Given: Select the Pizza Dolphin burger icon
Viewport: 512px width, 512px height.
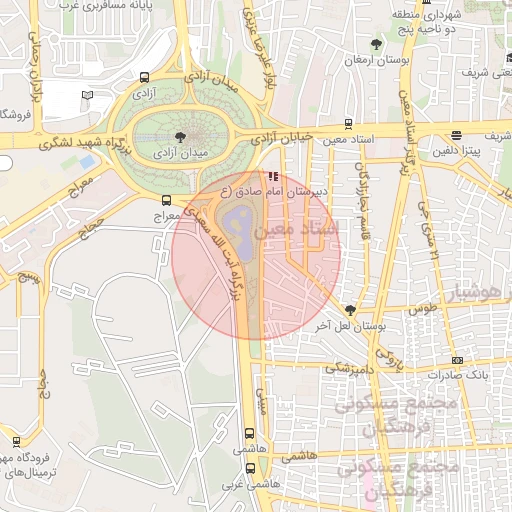Looking at the screenshot, I should 456,135.
